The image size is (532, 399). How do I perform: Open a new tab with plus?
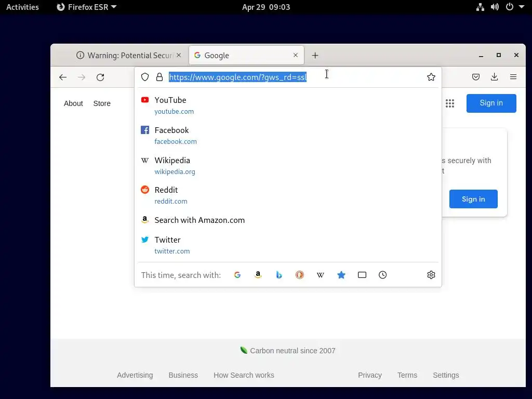[x=315, y=55]
